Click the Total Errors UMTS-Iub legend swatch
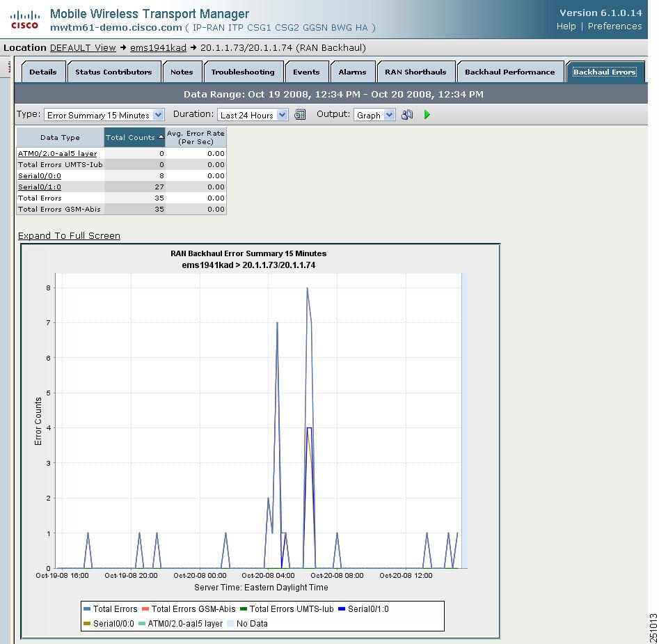The image size is (659, 644). (244, 608)
